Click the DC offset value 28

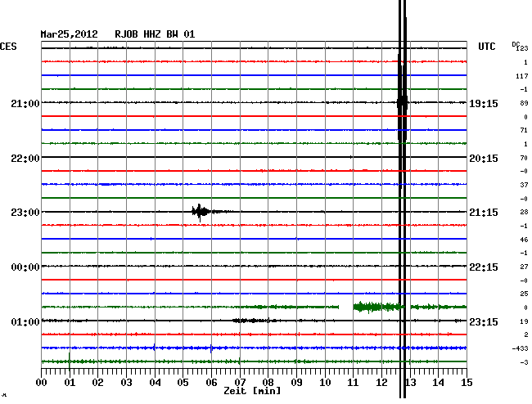point(524,212)
